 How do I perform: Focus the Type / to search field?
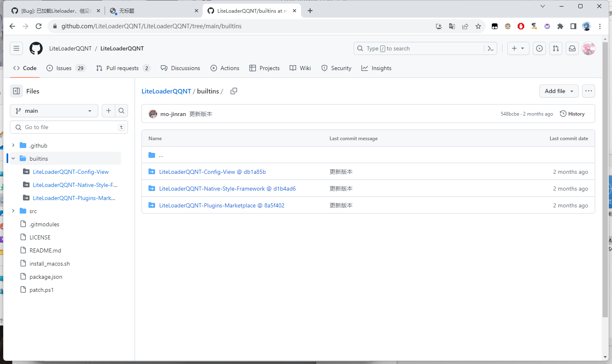(x=418, y=48)
